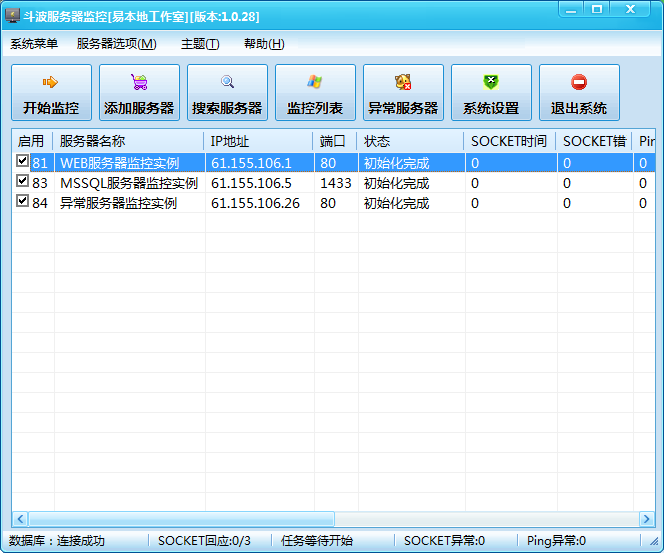This screenshot has height=553, width=664.
Task: Select the MSSQL服务器监控实例 row
Action: pos(129,183)
